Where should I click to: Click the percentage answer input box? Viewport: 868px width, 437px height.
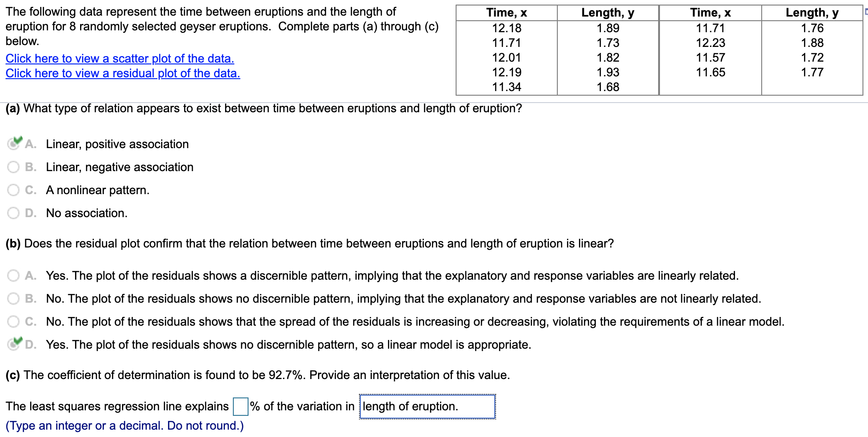pyautogui.click(x=240, y=407)
